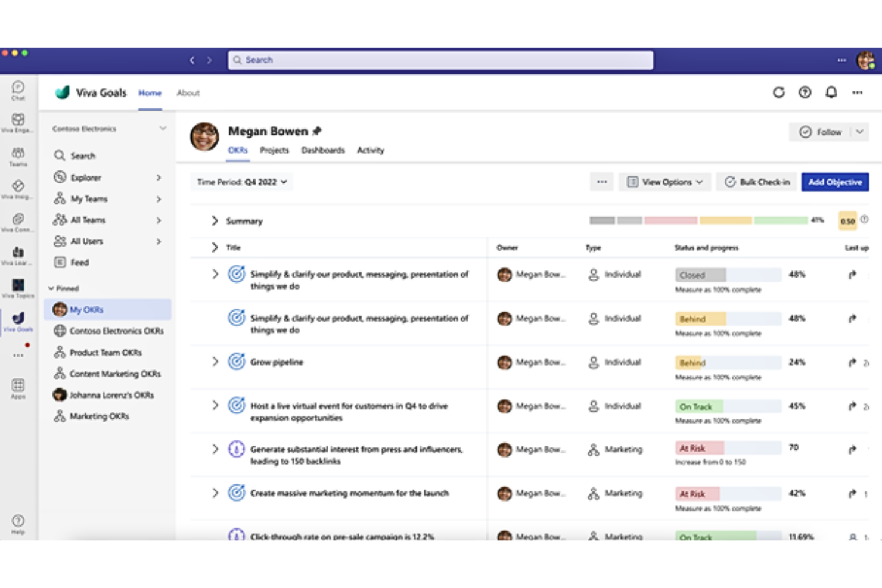Click the Follow button
This screenshot has height=588, width=882.
click(821, 132)
